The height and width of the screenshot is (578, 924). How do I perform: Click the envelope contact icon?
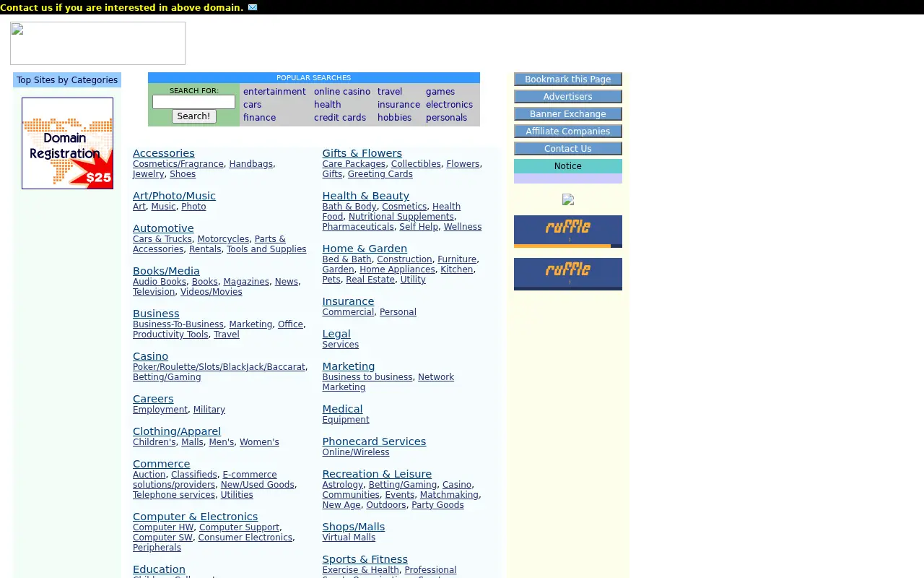[x=253, y=7]
